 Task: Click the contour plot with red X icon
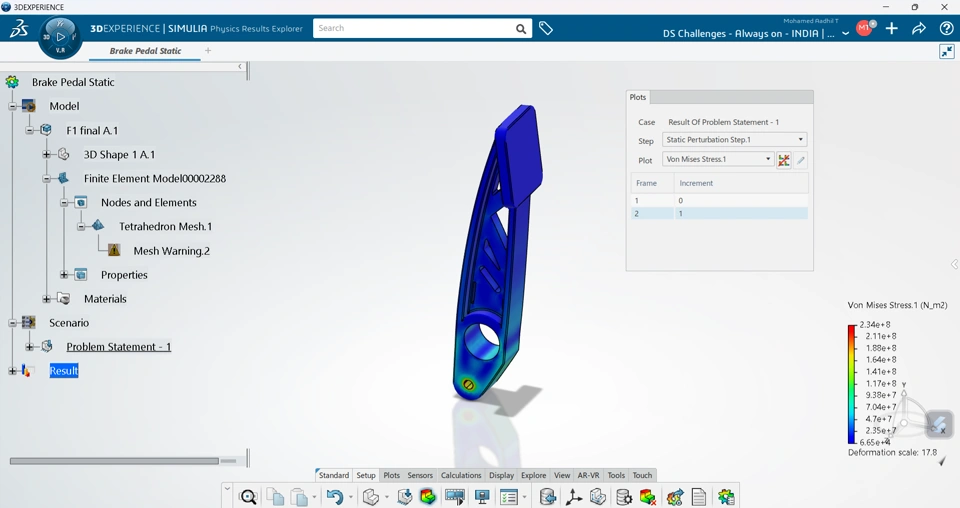click(648, 497)
